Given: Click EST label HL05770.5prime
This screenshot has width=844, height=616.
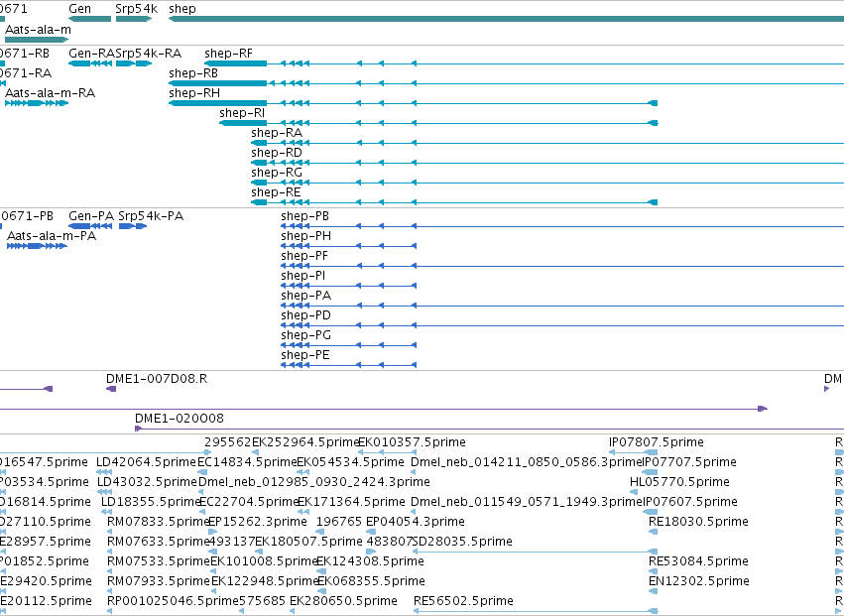Looking at the screenshot, I should (679, 482).
